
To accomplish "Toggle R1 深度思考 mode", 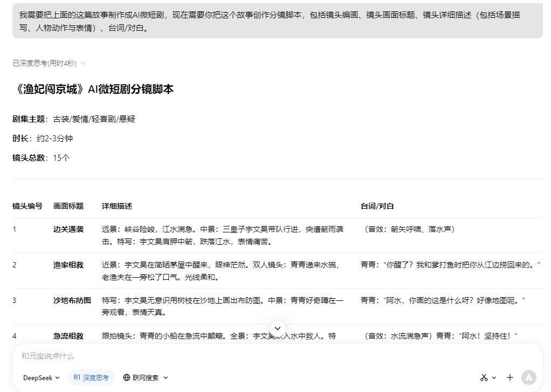I will [x=91, y=377].
